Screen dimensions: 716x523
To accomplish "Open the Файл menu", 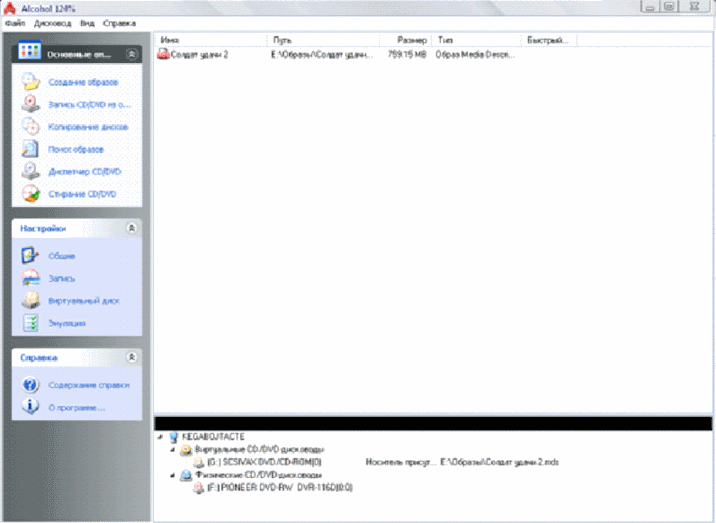I will 15,23.
